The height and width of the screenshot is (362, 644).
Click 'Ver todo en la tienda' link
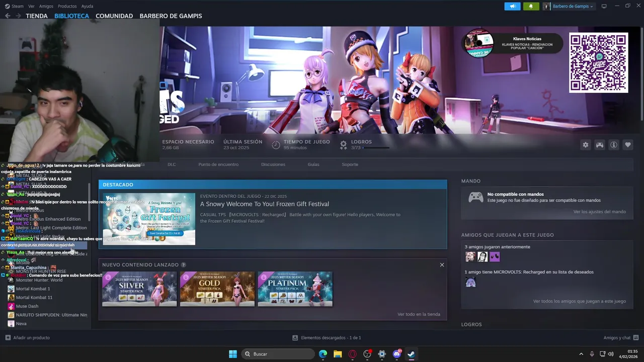tap(419, 314)
